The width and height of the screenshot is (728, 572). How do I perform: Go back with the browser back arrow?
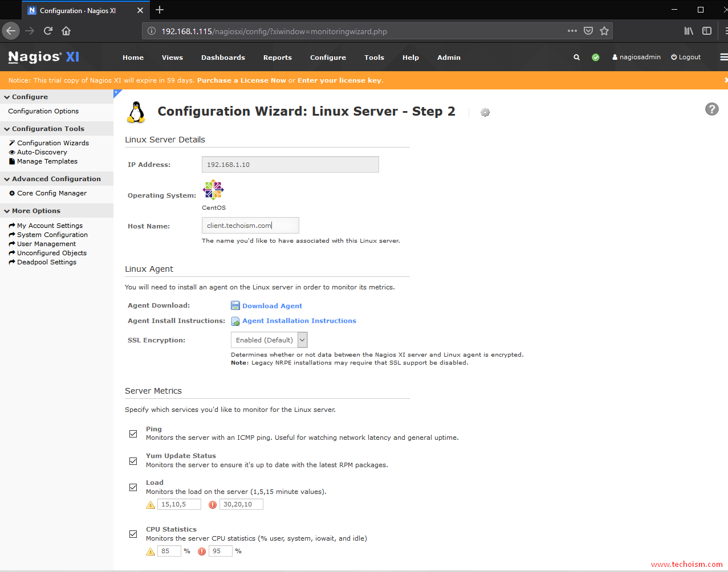11,31
